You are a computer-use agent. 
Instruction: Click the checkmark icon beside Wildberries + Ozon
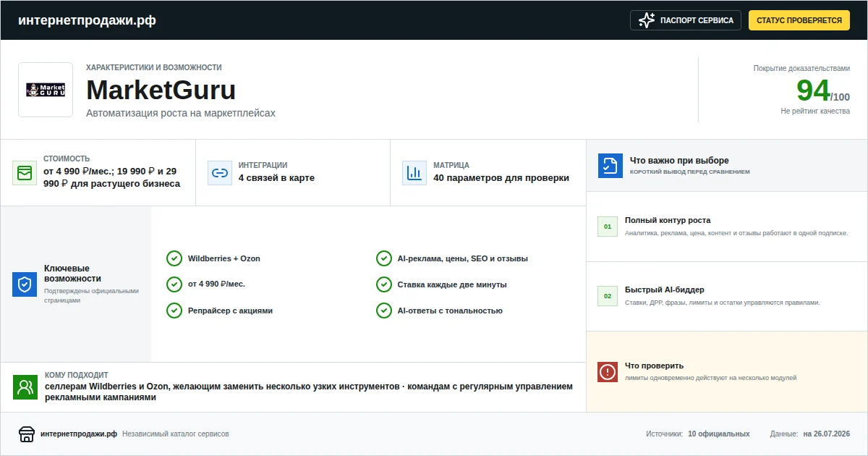click(x=174, y=258)
